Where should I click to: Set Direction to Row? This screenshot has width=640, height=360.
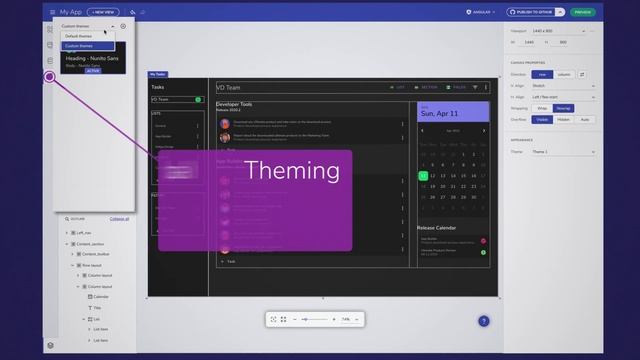tap(542, 75)
